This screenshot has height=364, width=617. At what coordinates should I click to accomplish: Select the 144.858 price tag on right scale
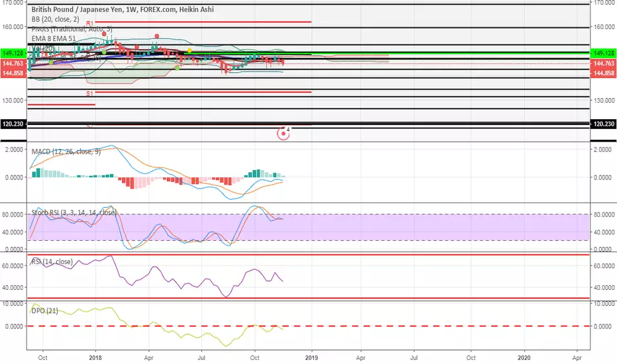(x=604, y=73)
